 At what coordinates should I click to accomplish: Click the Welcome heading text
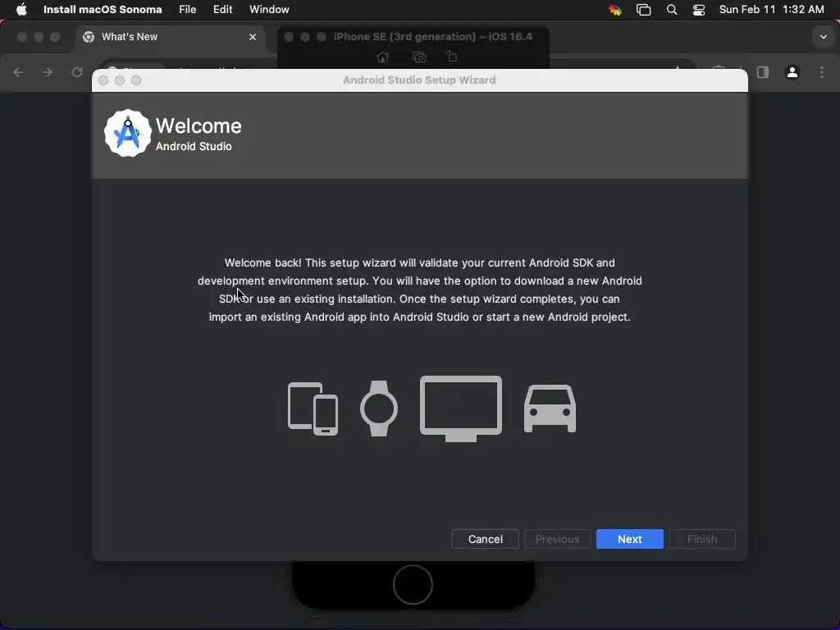[x=199, y=126]
